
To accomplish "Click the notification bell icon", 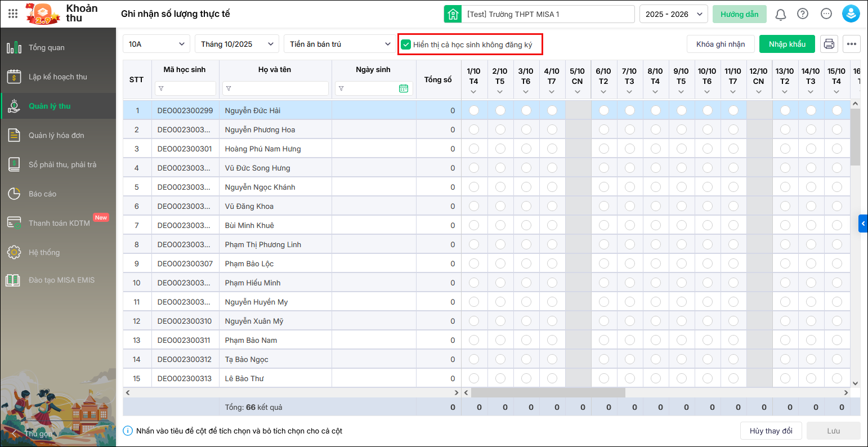I will click(780, 14).
